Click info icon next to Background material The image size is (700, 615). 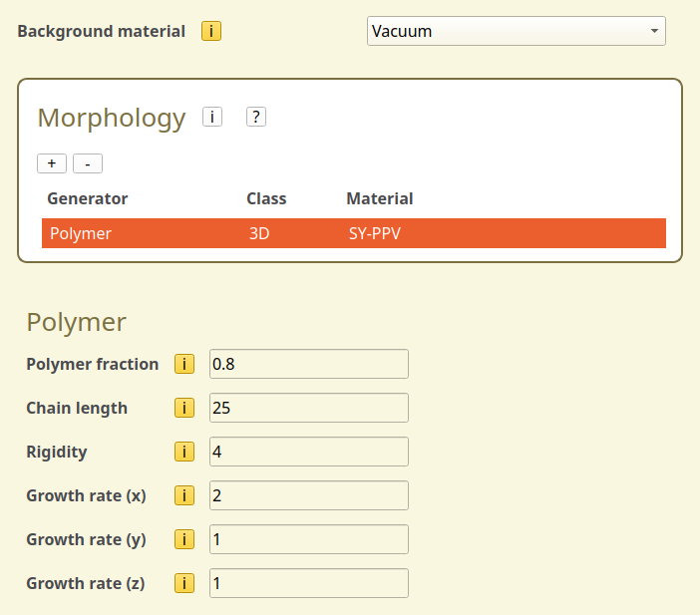(x=211, y=31)
